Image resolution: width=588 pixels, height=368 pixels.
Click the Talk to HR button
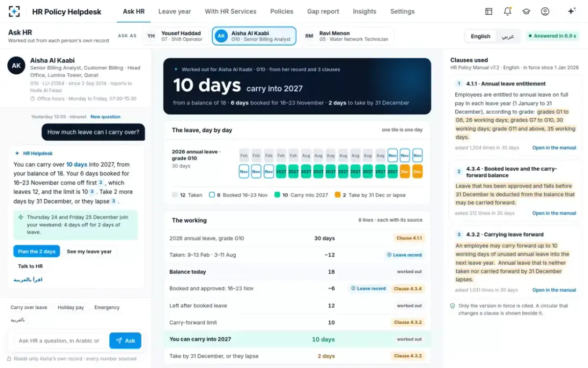pyautogui.click(x=30, y=266)
